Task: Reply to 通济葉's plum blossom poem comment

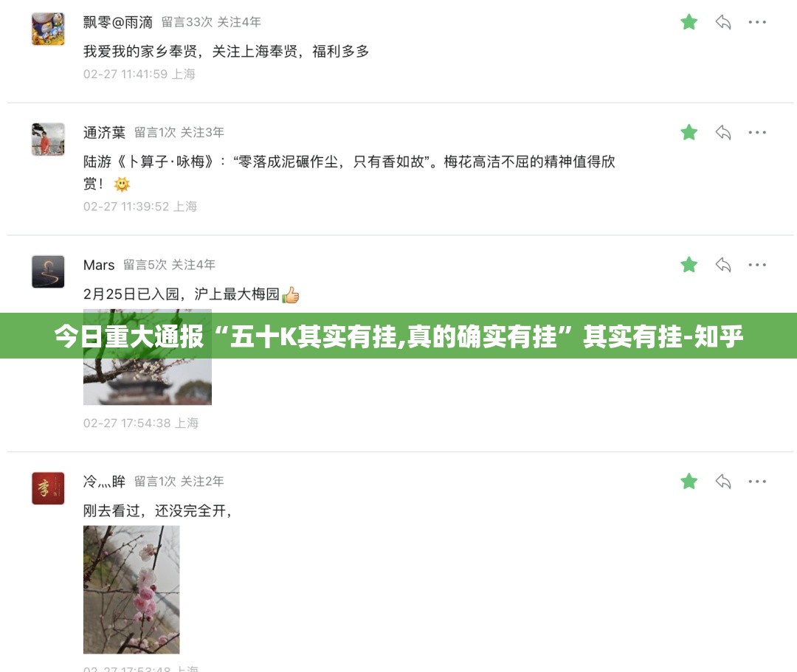Action: pyautogui.click(x=722, y=132)
